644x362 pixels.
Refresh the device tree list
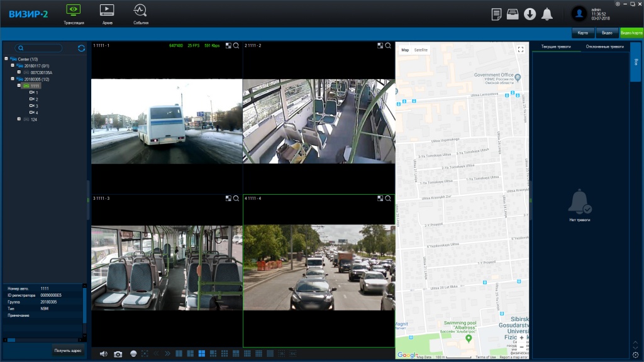pos(81,48)
